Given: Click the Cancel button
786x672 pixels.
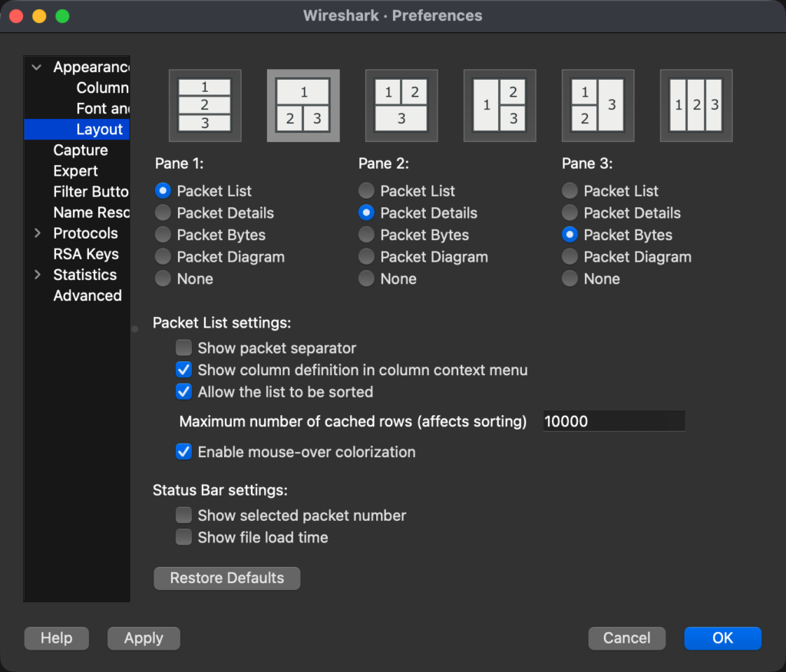Looking at the screenshot, I should 626,638.
